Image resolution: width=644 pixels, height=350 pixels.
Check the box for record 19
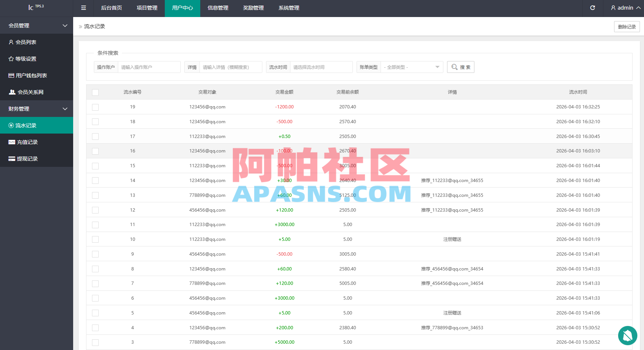(95, 107)
